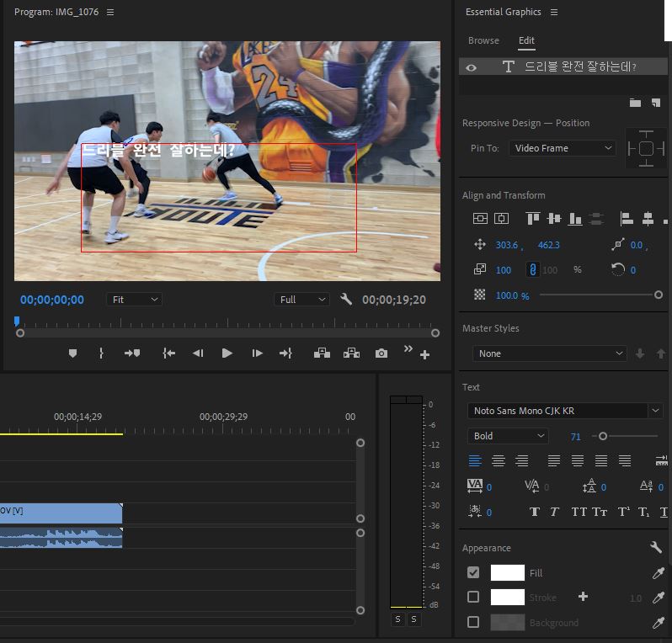Screen dimensions: 672x643
Task: Open the Fit zoom level dropdown
Action: [x=134, y=300]
